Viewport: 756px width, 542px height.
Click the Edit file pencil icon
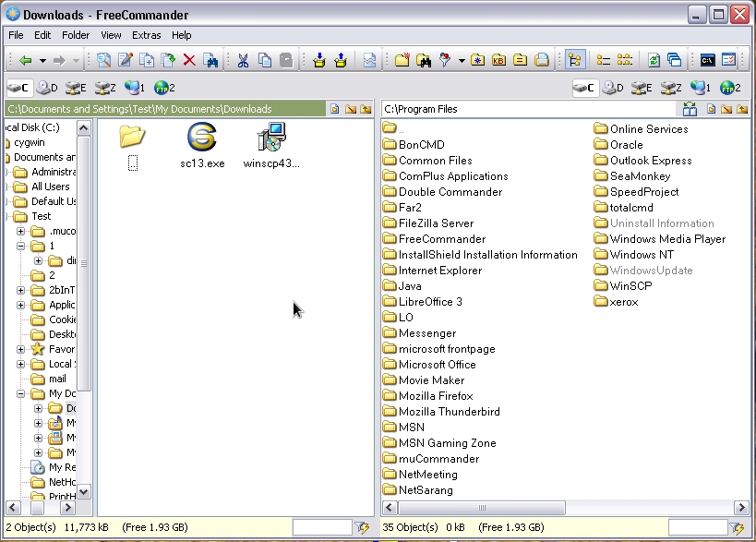(126, 60)
